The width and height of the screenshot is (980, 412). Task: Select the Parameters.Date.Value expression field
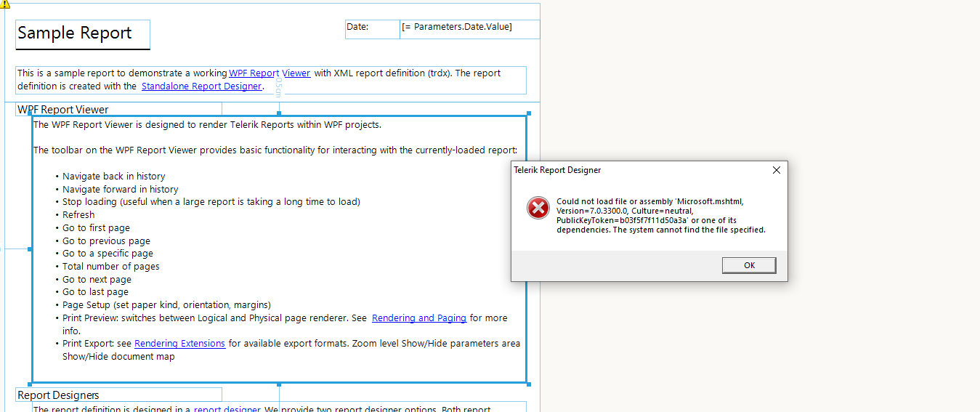[469, 28]
